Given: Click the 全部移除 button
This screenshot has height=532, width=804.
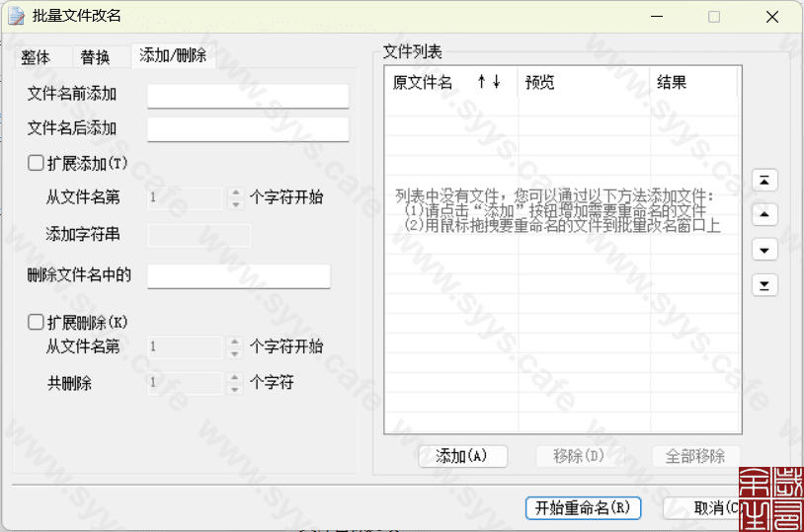Looking at the screenshot, I should pos(695,456).
